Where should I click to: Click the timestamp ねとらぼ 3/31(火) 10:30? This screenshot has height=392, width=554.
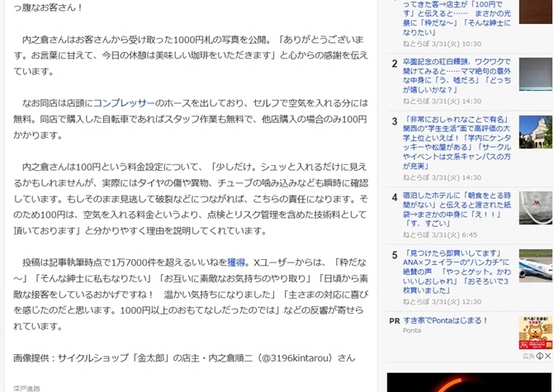(442, 44)
